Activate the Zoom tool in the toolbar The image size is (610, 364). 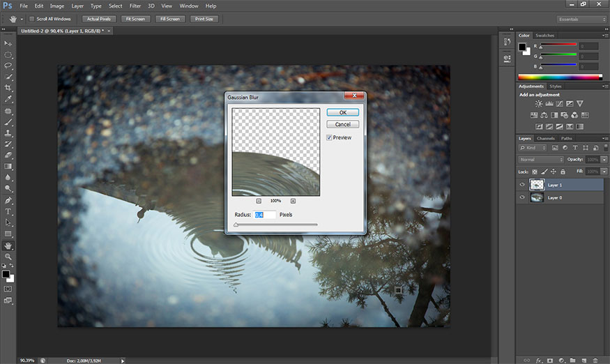[x=8, y=257]
